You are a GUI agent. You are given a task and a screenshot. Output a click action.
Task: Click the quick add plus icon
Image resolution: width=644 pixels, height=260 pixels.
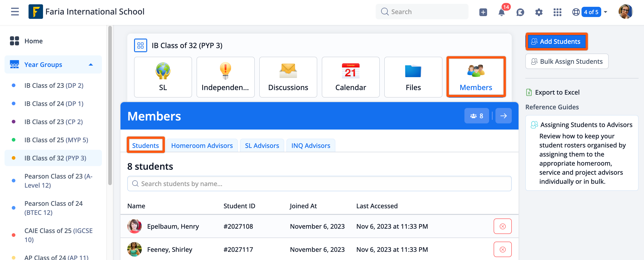coord(483,12)
